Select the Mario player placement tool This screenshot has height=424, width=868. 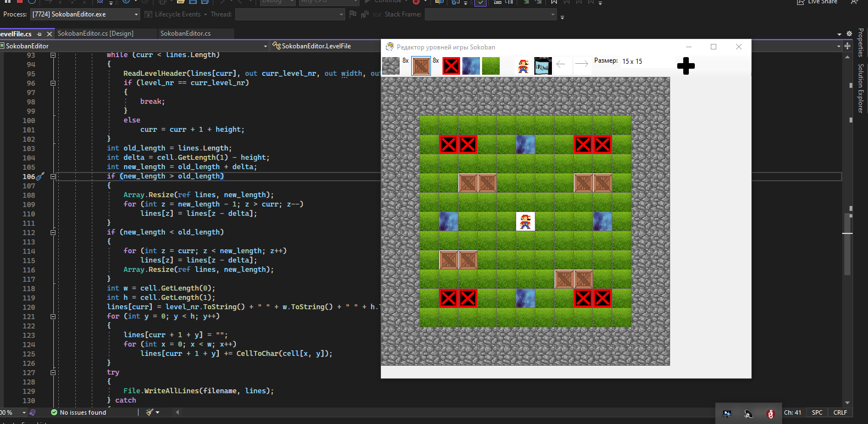(523, 66)
